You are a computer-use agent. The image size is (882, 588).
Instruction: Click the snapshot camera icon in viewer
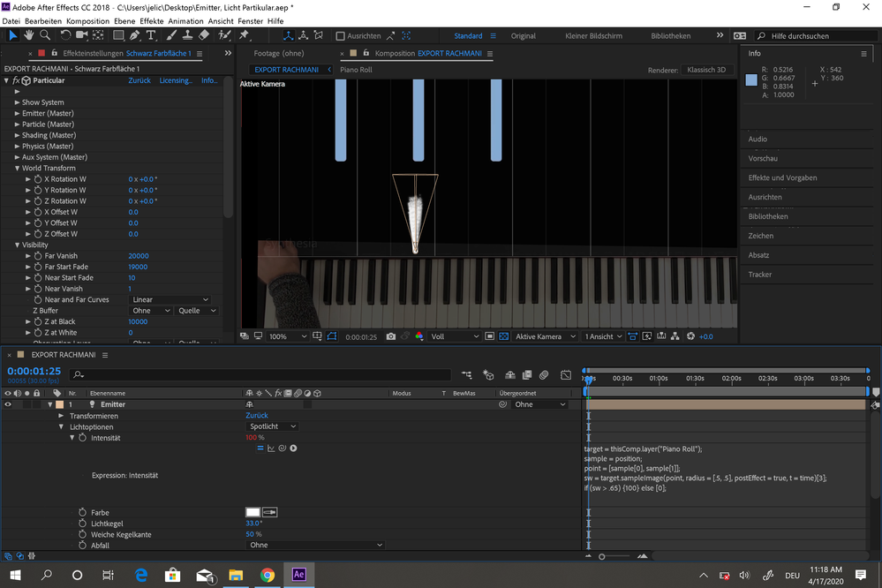coord(391,336)
